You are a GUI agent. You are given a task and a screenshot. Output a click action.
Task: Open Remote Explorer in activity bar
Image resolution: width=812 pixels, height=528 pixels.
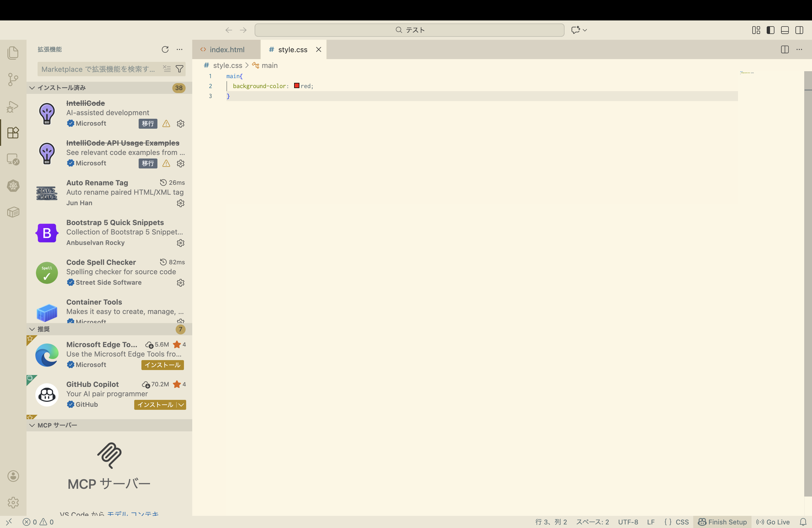tap(13, 159)
